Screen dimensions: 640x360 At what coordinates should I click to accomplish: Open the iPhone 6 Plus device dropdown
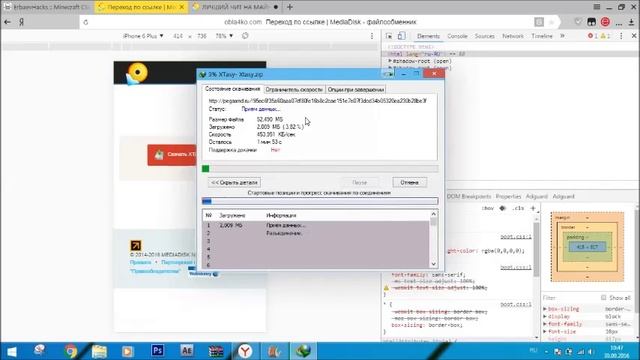pos(143,36)
